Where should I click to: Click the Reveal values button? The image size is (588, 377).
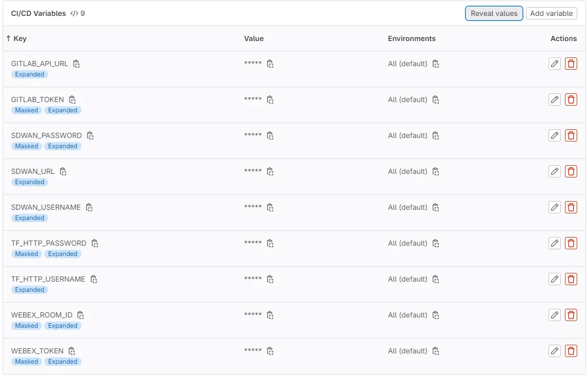494,13
